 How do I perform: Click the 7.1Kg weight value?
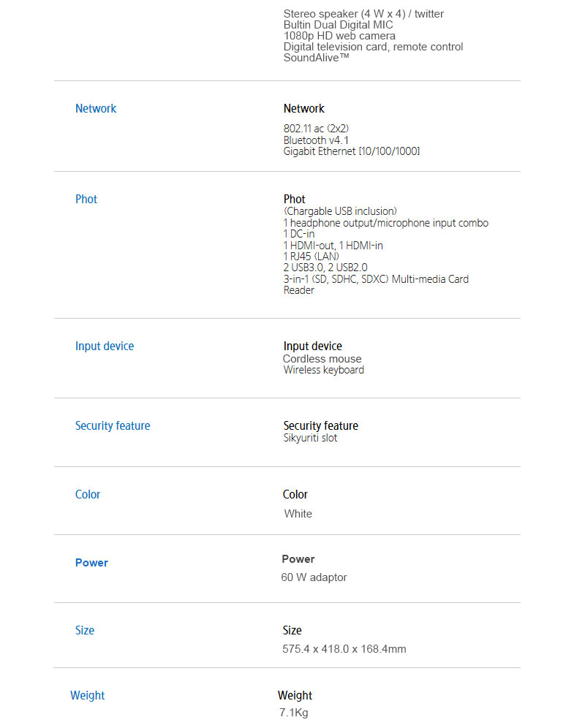[x=294, y=713]
